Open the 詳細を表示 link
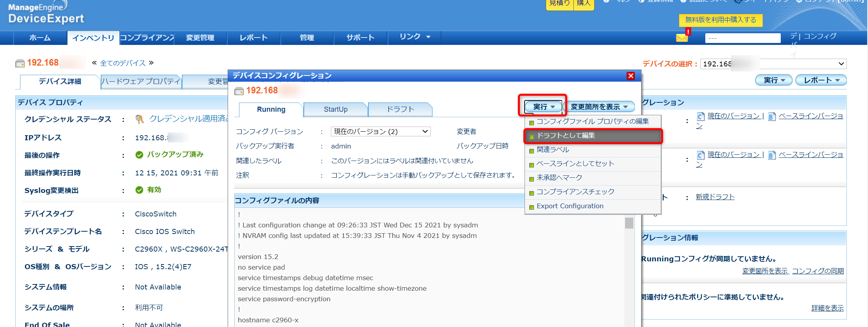The width and height of the screenshot is (868, 327). coord(828,308)
